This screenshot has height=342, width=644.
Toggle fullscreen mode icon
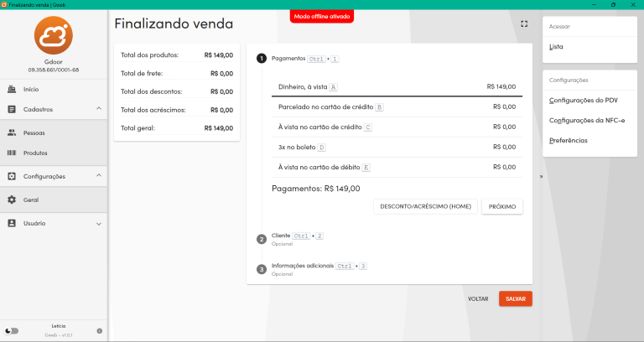point(524,23)
